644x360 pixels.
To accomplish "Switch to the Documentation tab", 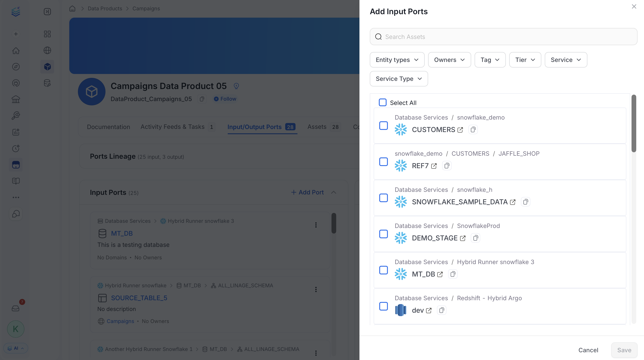I will click(108, 127).
